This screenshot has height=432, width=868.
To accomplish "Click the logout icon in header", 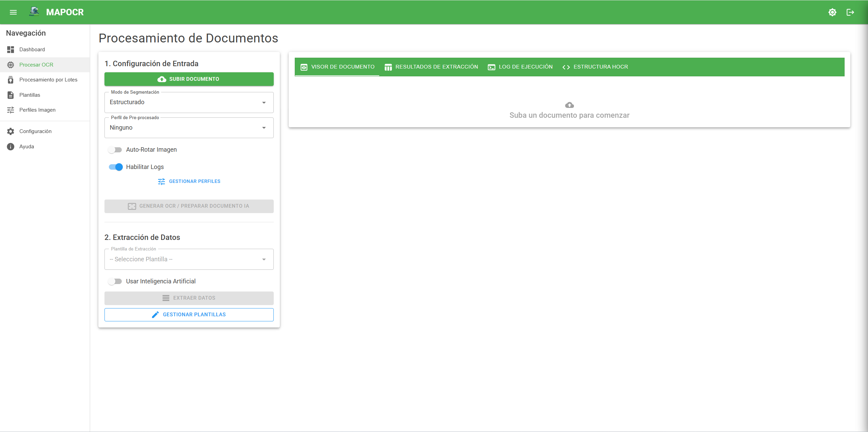I will pos(850,13).
